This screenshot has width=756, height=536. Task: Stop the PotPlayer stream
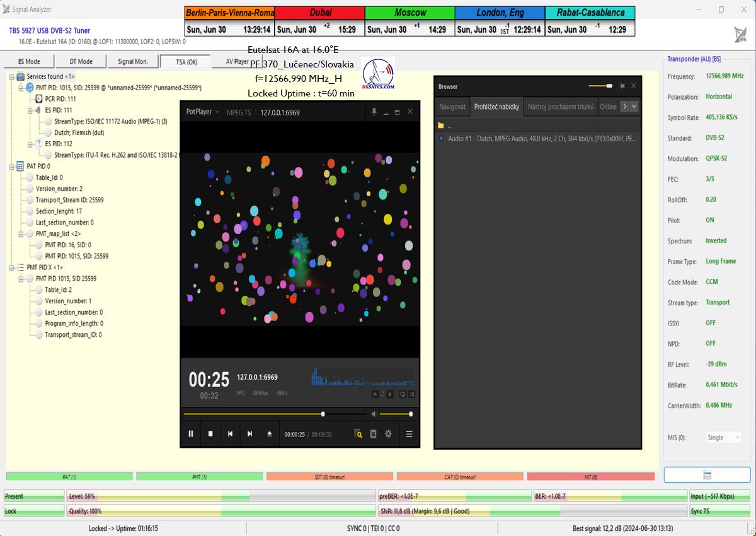[x=210, y=434]
